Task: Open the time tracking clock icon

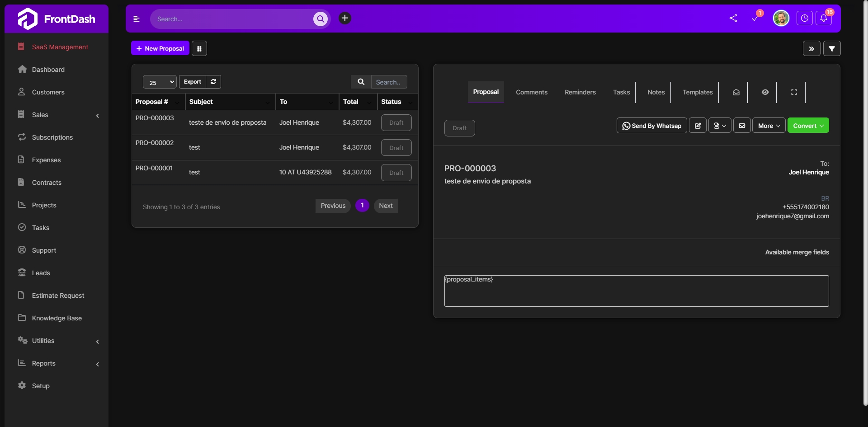Action: coord(805,19)
